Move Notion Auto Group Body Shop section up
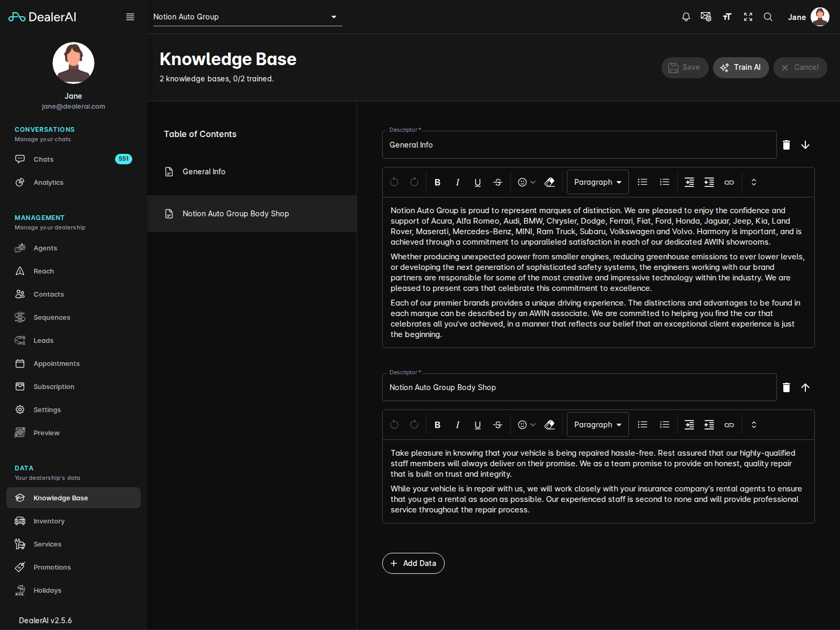Screen dimensions: 840x630 [806, 387]
